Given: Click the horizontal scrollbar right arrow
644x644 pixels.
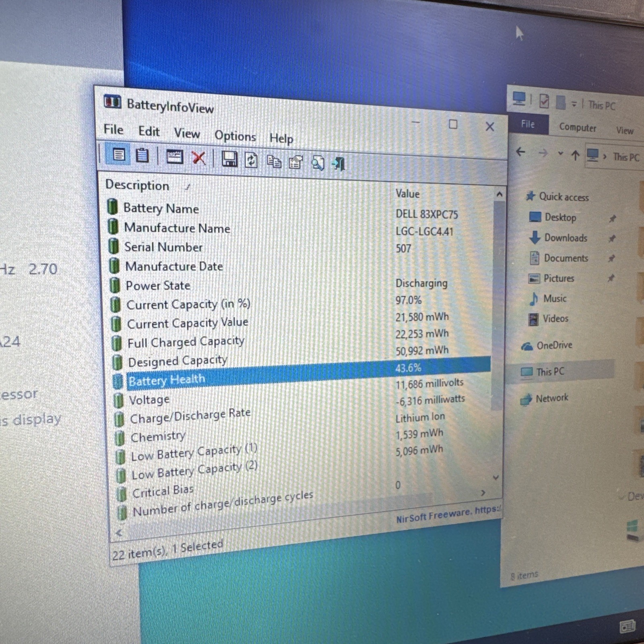Looking at the screenshot, I should [x=483, y=493].
